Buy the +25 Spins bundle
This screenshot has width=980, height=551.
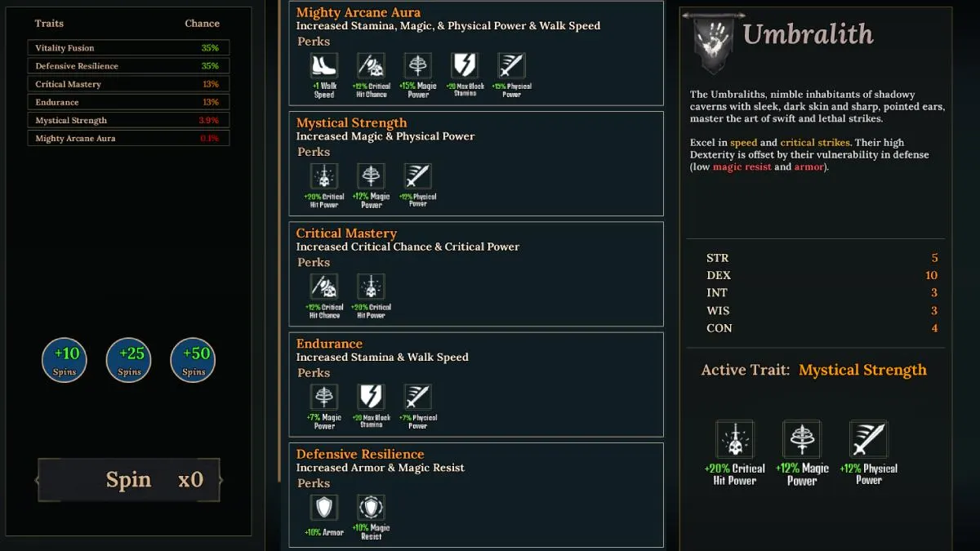click(x=129, y=361)
